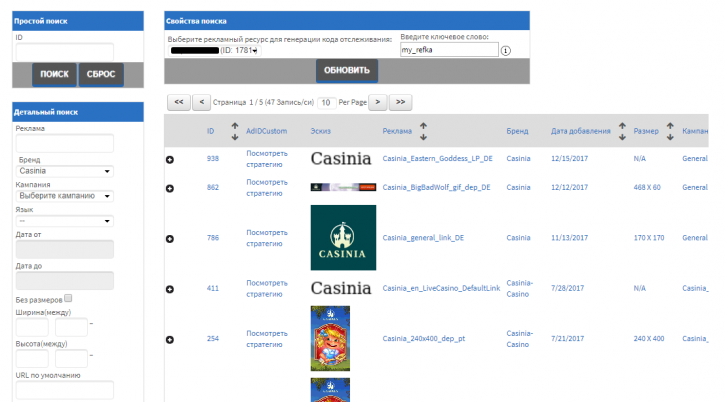Image resolution: width=725 pixels, height=402 pixels.
Task: Open Casinia_240x400_dep_pt ad link
Action: (x=424, y=339)
